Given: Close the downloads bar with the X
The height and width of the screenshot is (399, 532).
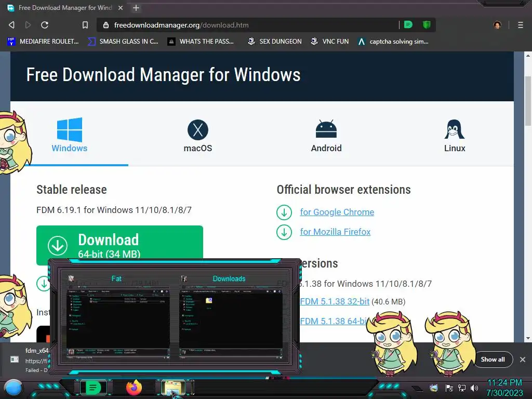Looking at the screenshot, I should [523, 360].
